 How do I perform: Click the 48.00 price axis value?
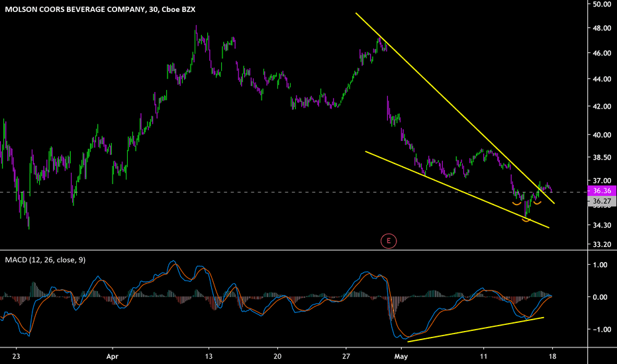click(x=602, y=28)
